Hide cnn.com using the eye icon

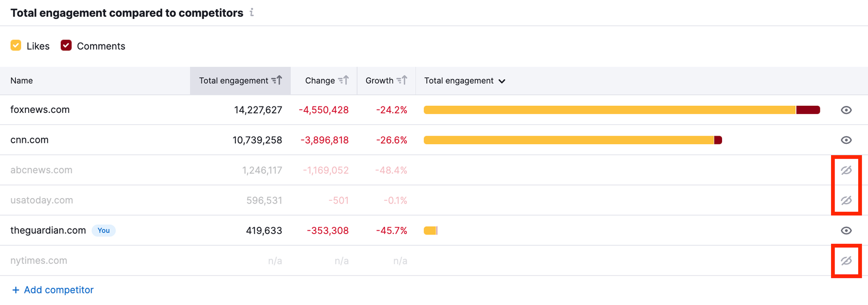(x=846, y=140)
